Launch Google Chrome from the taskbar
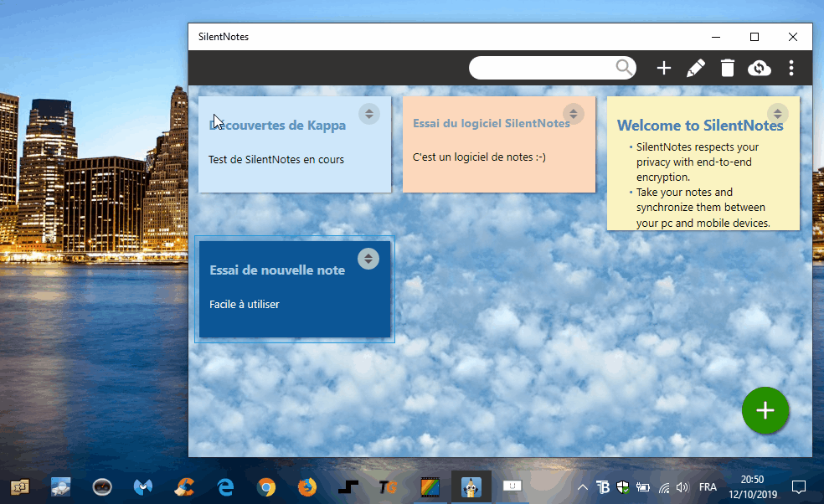Viewport: 824px width, 504px height. [x=266, y=487]
